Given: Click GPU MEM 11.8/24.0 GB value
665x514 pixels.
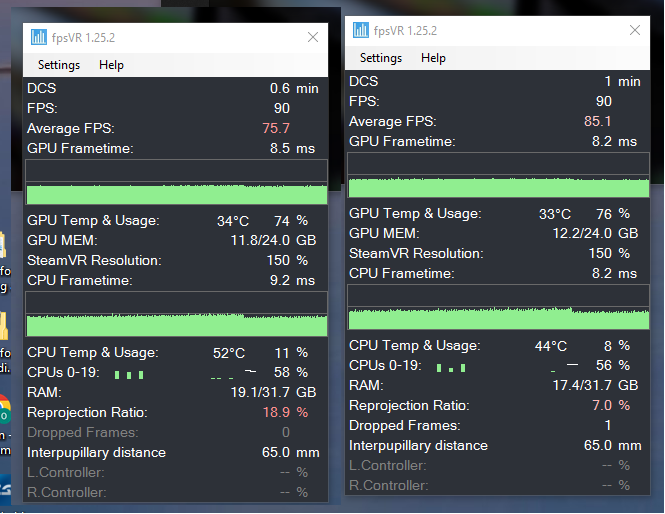Looking at the screenshot, I should (x=273, y=240).
